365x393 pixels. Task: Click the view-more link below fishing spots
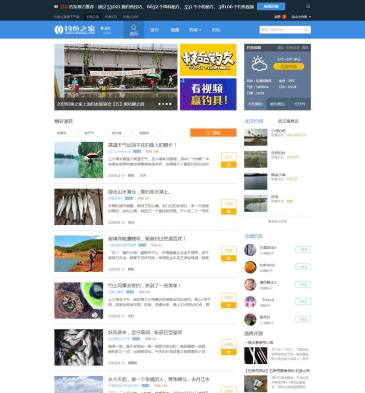point(277,221)
